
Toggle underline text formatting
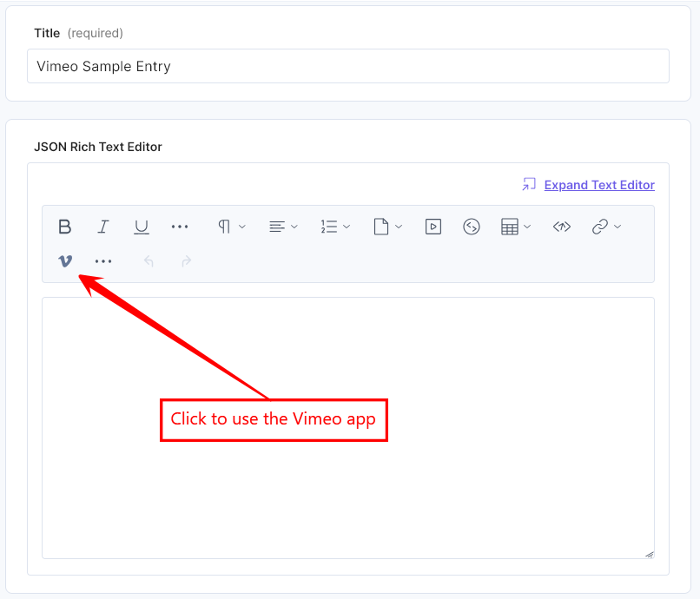(141, 227)
